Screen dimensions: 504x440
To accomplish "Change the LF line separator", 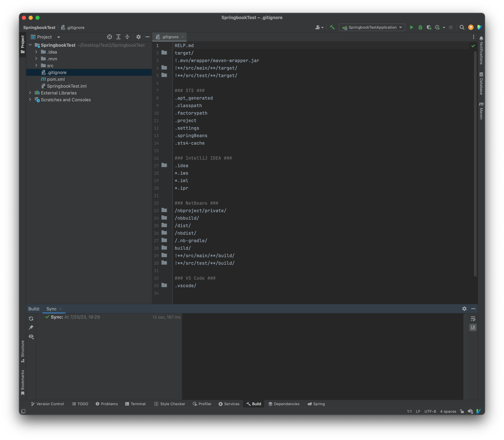I will [418, 411].
